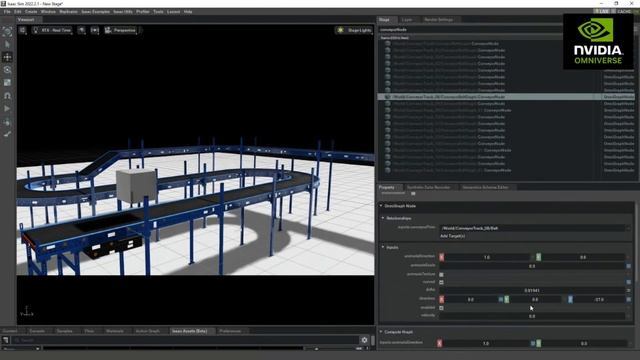The height and width of the screenshot is (360, 640).
Task: Toggle the curved checkbox
Action: [x=441, y=282]
